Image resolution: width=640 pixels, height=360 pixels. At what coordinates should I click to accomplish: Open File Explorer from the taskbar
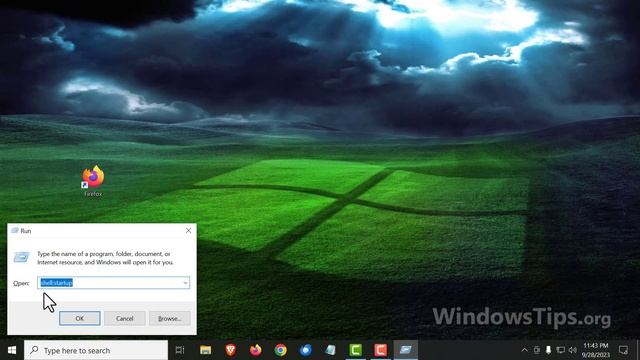coord(205,350)
